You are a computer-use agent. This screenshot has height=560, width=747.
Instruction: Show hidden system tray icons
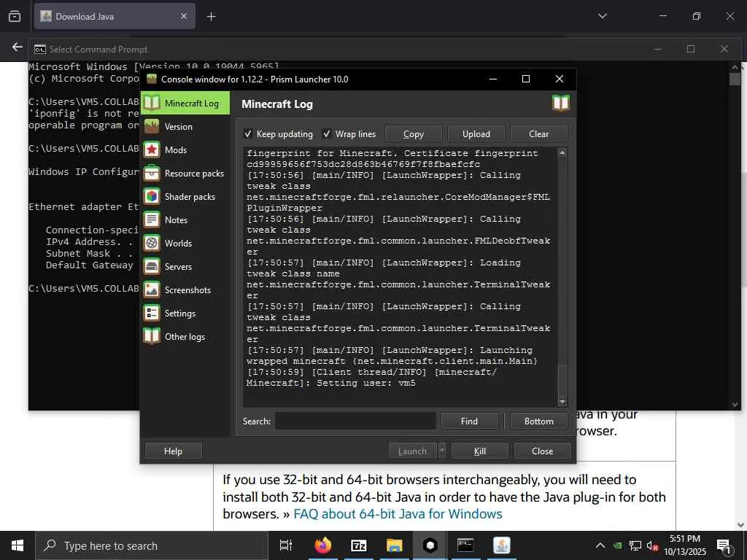click(x=600, y=545)
